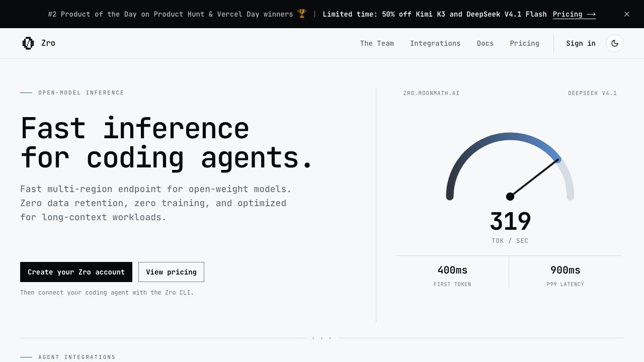Click the 319 tokens per second value

(510, 221)
